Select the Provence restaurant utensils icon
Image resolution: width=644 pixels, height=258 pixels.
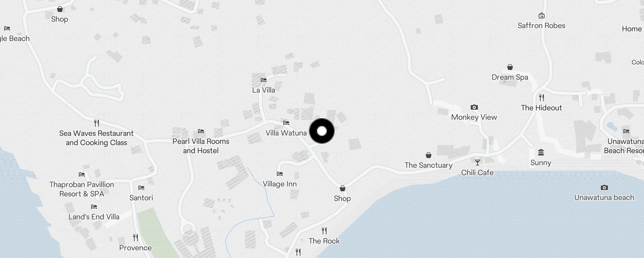click(135, 238)
